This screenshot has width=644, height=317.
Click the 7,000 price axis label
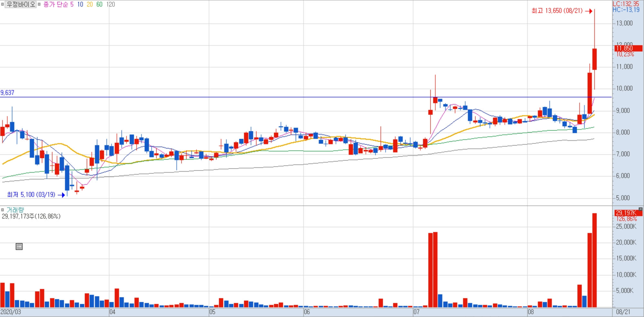(x=623, y=154)
